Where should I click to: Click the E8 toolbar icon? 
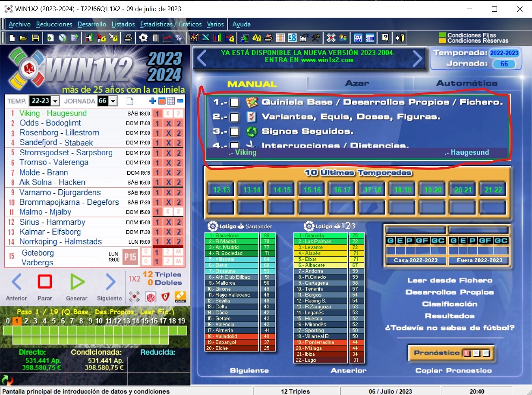coord(292,38)
